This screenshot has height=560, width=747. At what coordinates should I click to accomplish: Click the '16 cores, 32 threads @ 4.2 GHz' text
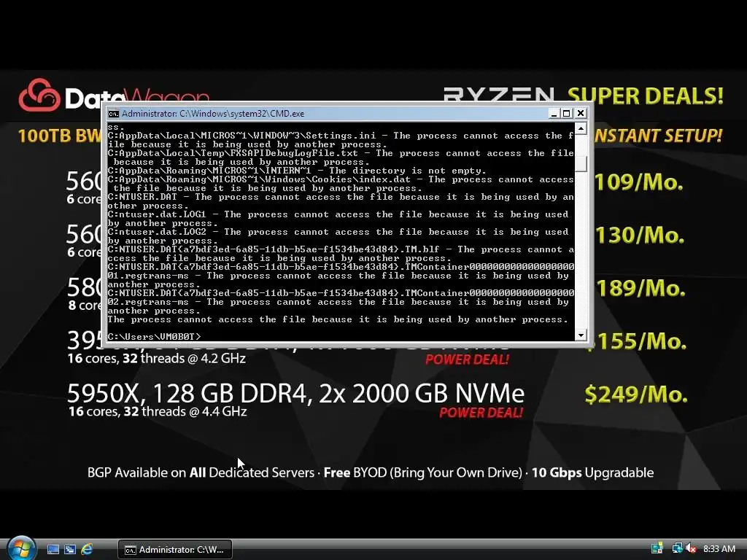[156, 358]
